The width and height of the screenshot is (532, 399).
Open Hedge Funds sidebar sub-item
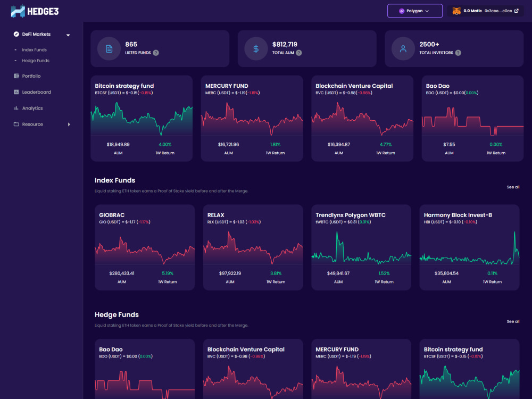pyautogui.click(x=35, y=61)
